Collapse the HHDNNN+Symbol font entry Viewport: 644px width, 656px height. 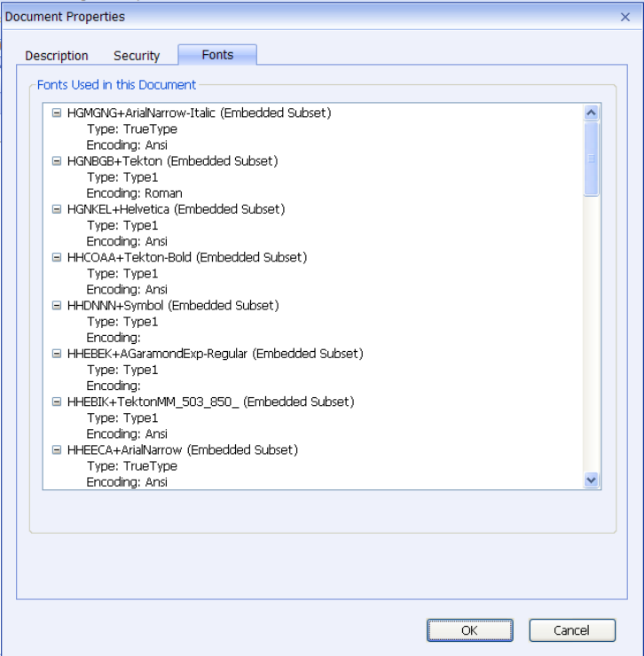(57, 306)
